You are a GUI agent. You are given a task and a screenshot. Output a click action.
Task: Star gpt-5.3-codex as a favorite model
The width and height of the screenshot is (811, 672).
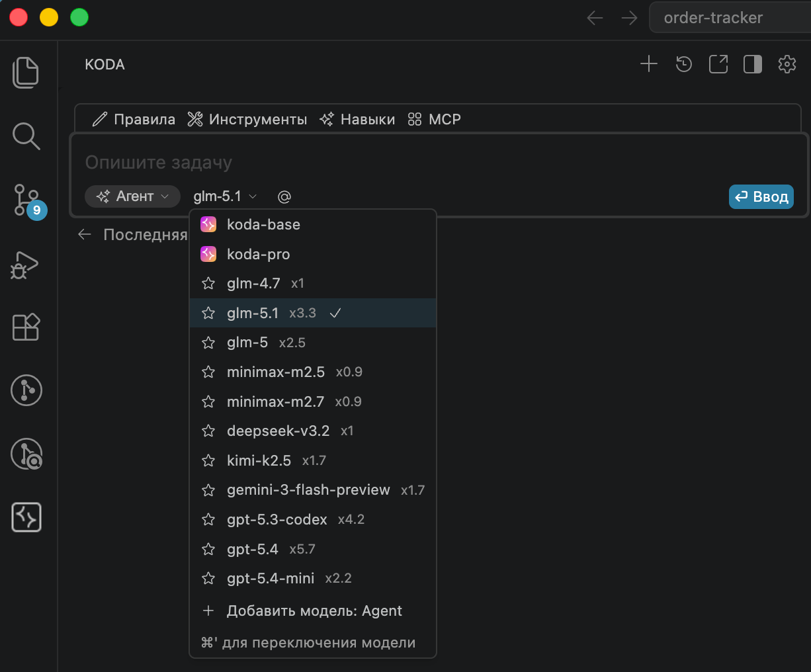[208, 519]
